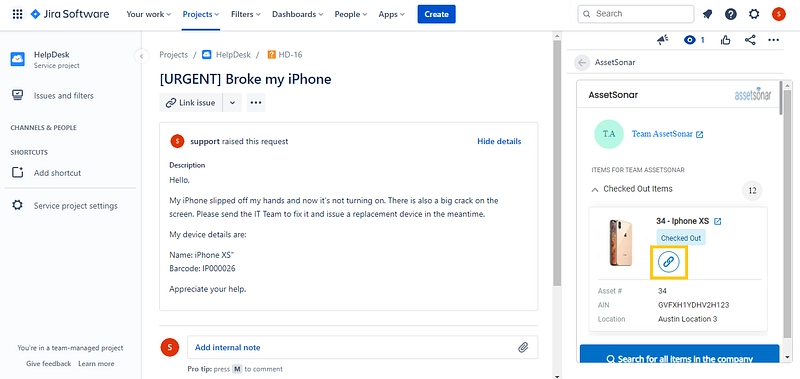
Task: Click the Barcode: IP000026 text
Action: [202, 268]
